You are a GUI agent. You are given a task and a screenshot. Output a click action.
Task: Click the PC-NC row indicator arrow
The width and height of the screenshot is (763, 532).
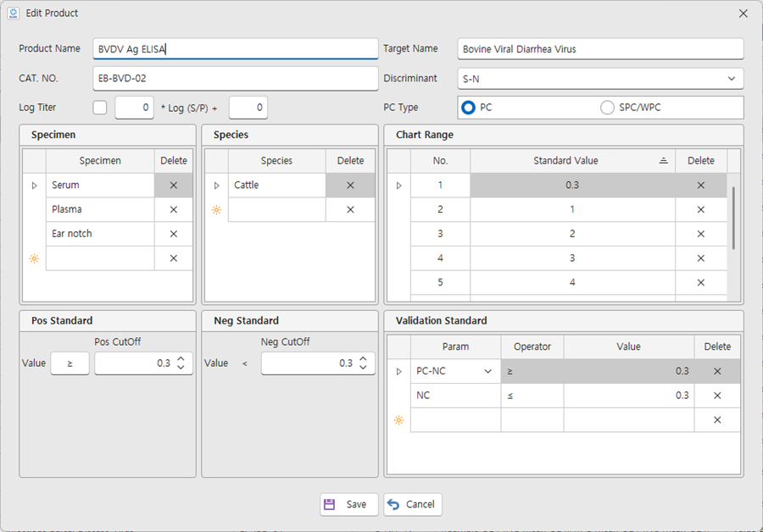point(399,371)
